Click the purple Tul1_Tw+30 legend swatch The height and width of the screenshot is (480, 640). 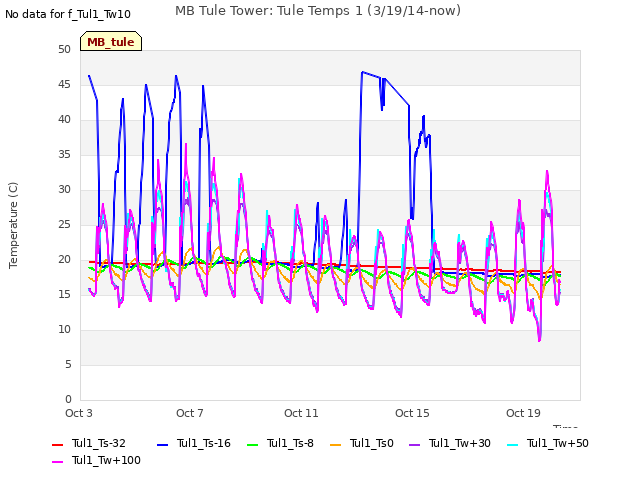coord(415,444)
